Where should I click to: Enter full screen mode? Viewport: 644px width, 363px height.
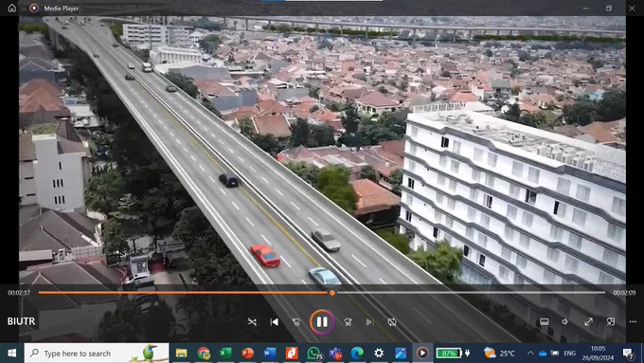588,321
